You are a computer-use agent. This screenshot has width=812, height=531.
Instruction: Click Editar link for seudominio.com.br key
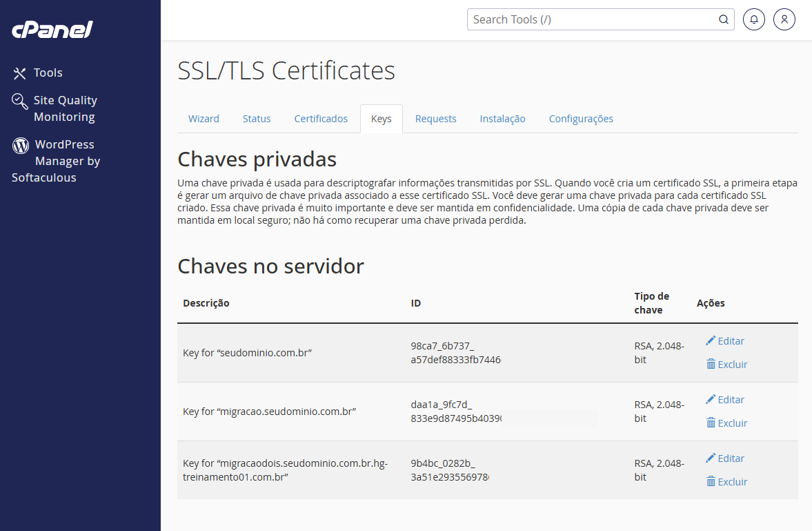[x=731, y=340]
